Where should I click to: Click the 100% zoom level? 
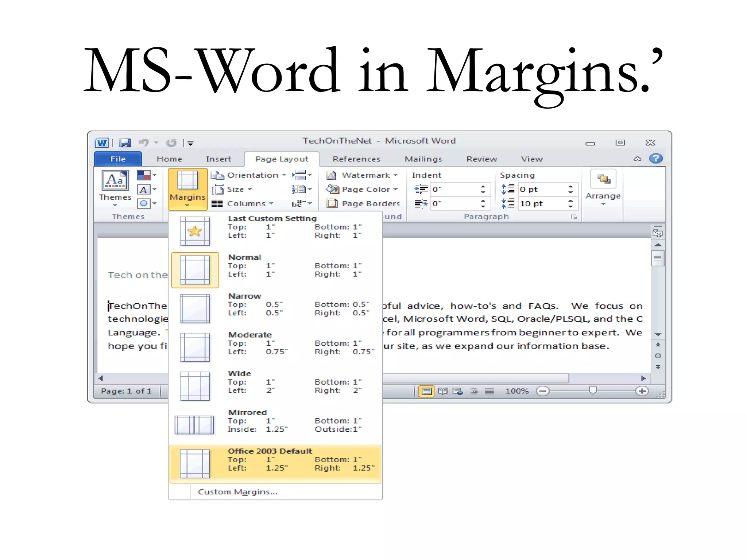click(x=516, y=391)
